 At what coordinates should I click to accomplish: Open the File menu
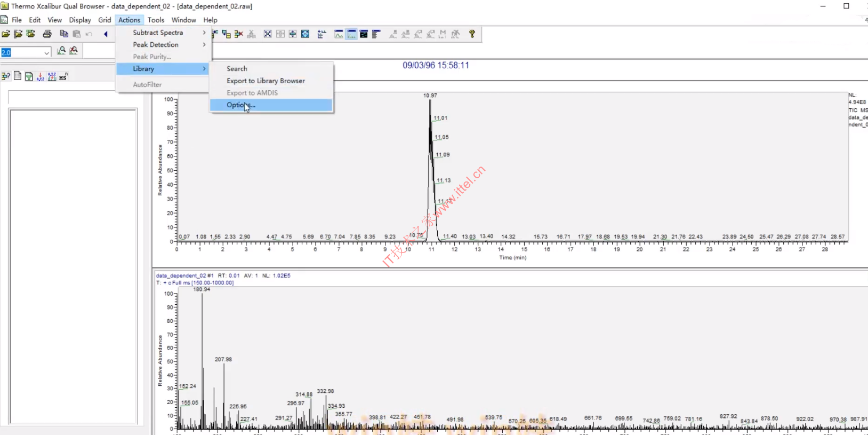17,20
